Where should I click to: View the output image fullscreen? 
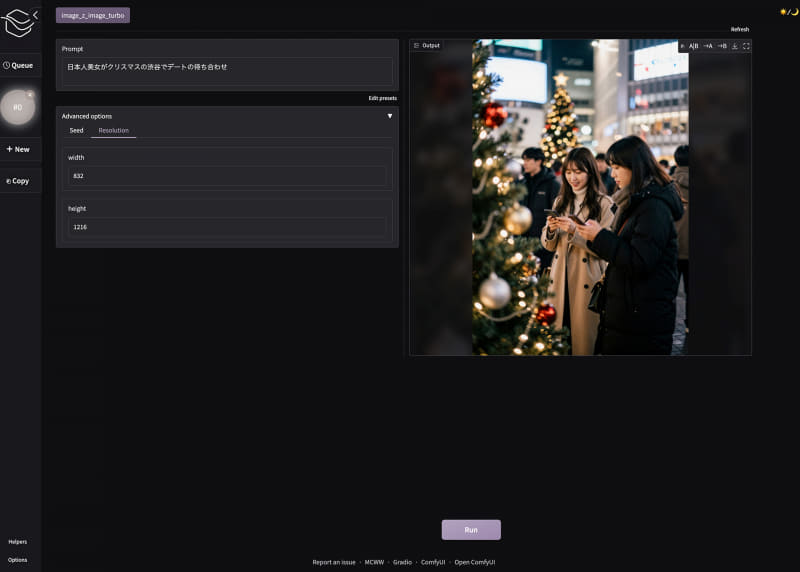click(746, 46)
